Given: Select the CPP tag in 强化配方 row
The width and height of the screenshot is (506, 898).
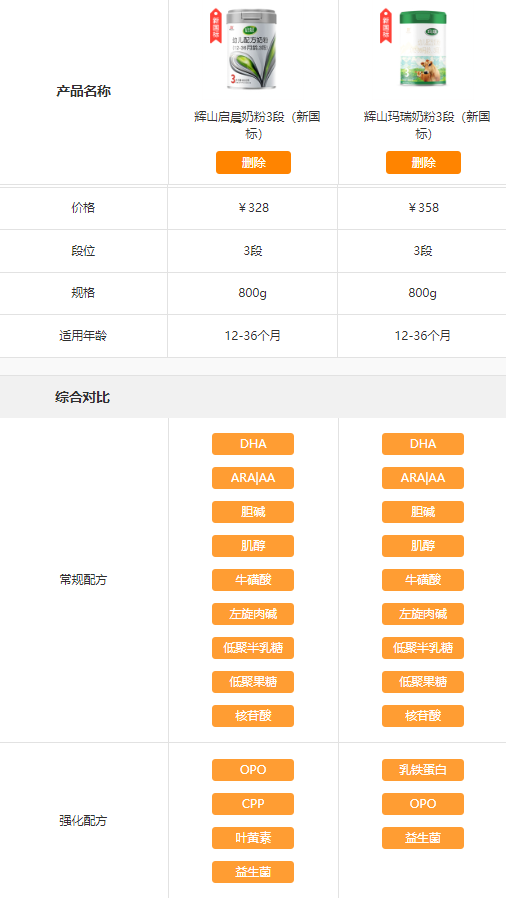Looking at the screenshot, I should pyautogui.click(x=253, y=804).
